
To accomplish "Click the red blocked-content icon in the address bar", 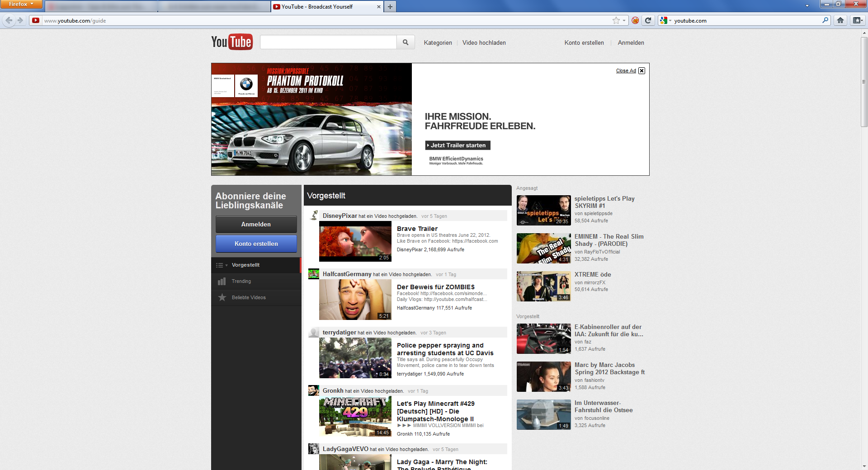I will tap(635, 20).
